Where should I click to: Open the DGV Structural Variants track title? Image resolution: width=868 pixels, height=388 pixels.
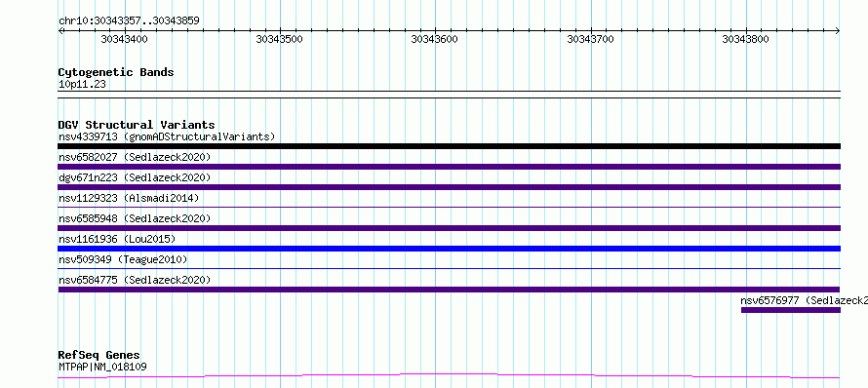point(137,125)
